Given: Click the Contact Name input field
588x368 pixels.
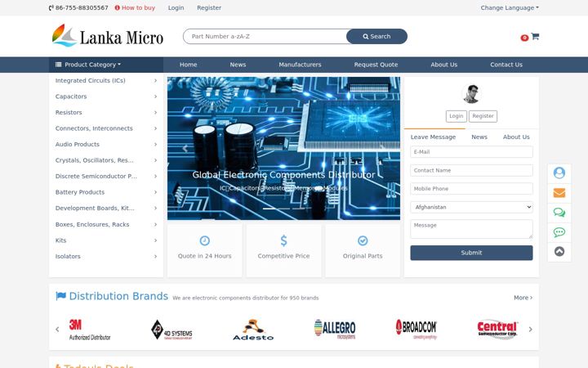Looking at the screenshot, I should tap(471, 170).
